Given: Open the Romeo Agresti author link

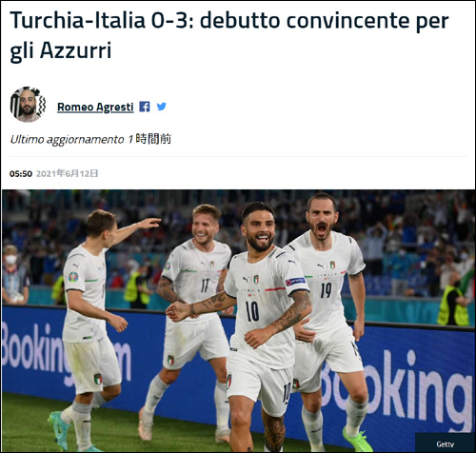Looking at the screenshot, I should point(95,108).
